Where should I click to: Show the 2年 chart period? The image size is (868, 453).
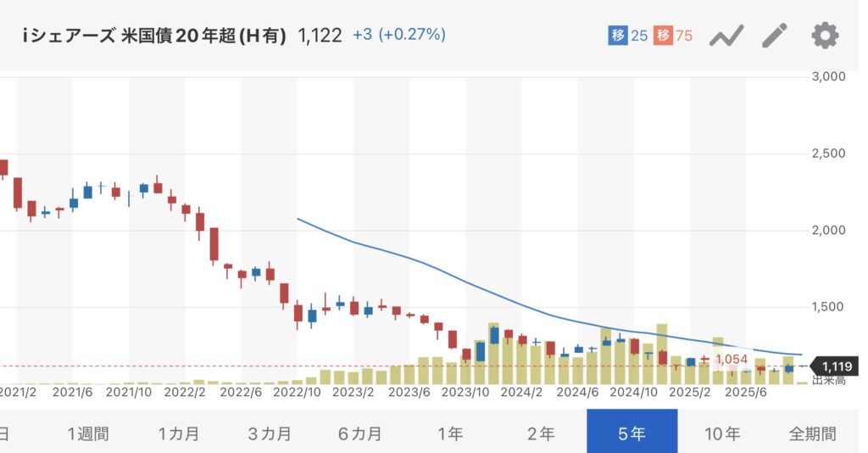click(541, 433)
